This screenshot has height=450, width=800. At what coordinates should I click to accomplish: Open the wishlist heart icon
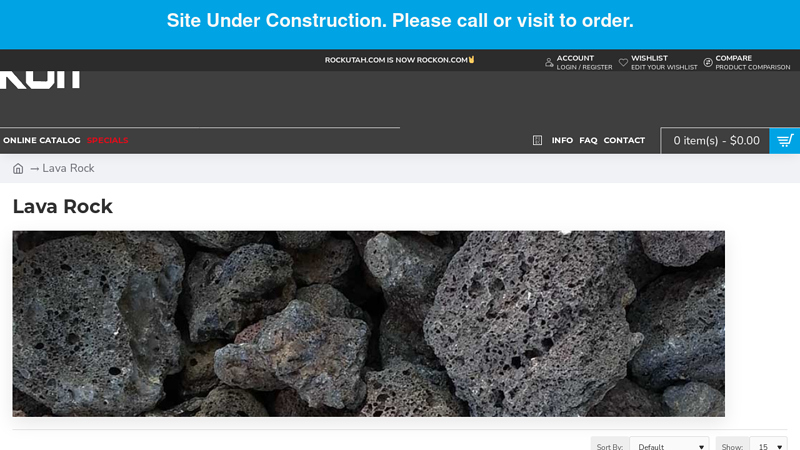click(623, 62)
